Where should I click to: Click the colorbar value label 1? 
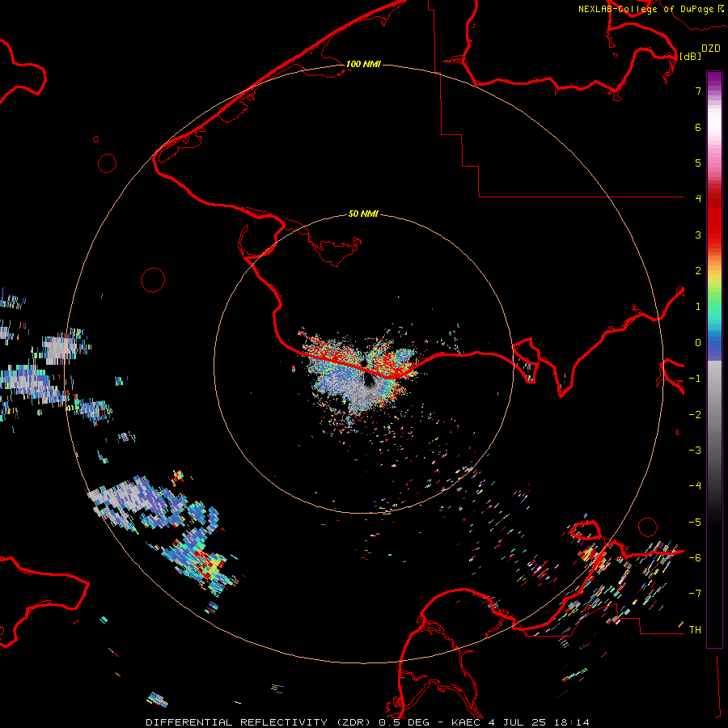point(698,307)
